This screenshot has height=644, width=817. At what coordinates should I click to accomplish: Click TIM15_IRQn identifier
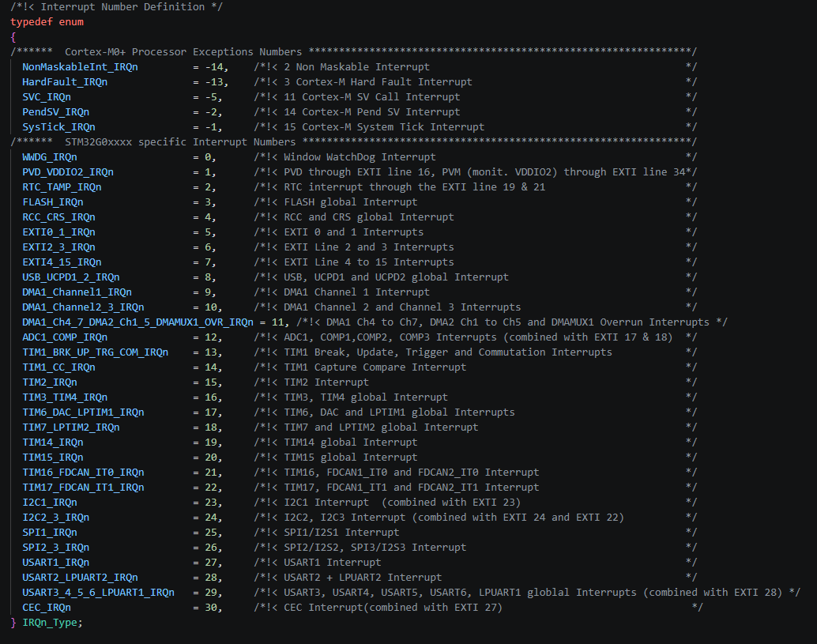(53, 458)
